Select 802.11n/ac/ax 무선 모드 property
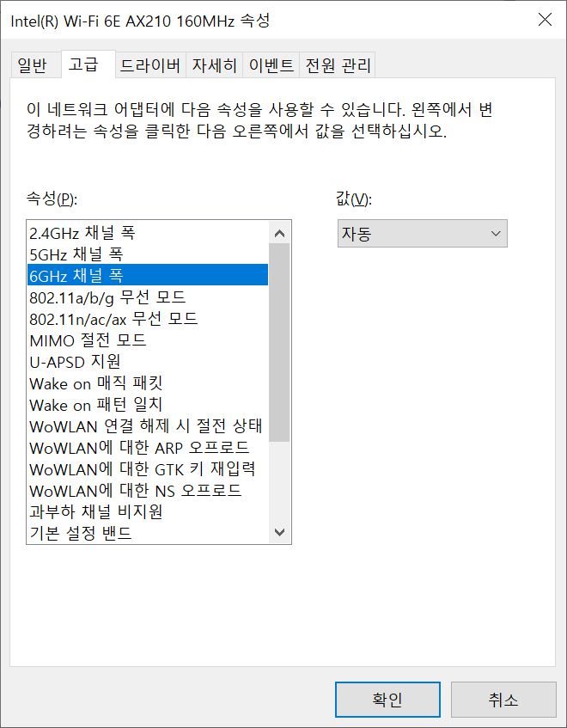The image size is (567, 728). click(148, 318)
